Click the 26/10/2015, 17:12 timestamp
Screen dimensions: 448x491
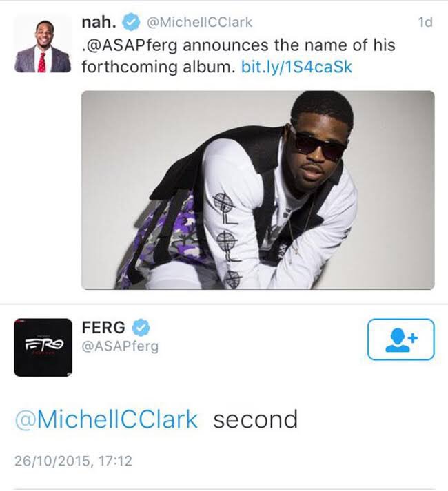point(73,461)
